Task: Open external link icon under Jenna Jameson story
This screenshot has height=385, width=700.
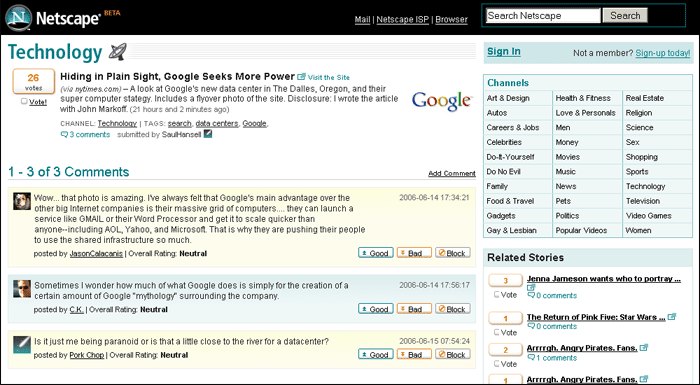Action: 531,288
